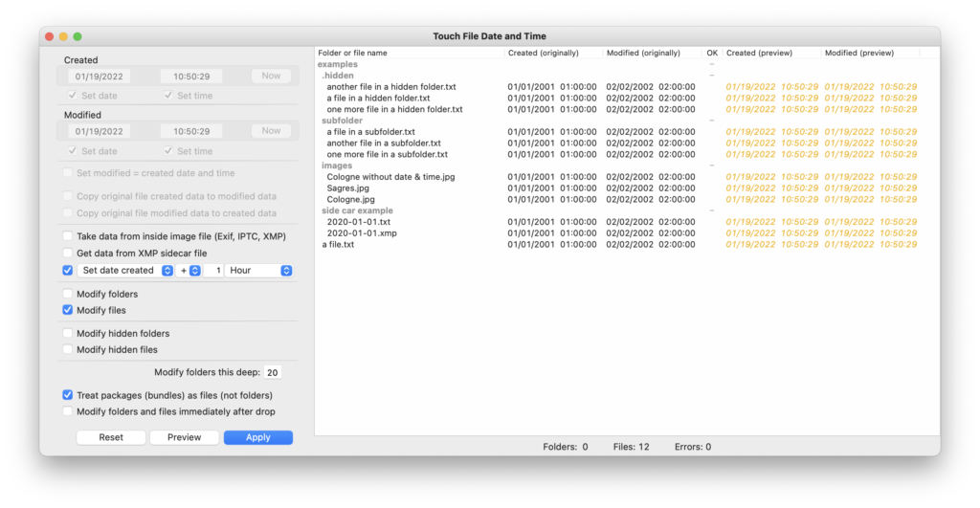The image size is (980, 508).
Task: Open the Set date created dropdown
Action: pyautogui.click(x=125, y=271)
